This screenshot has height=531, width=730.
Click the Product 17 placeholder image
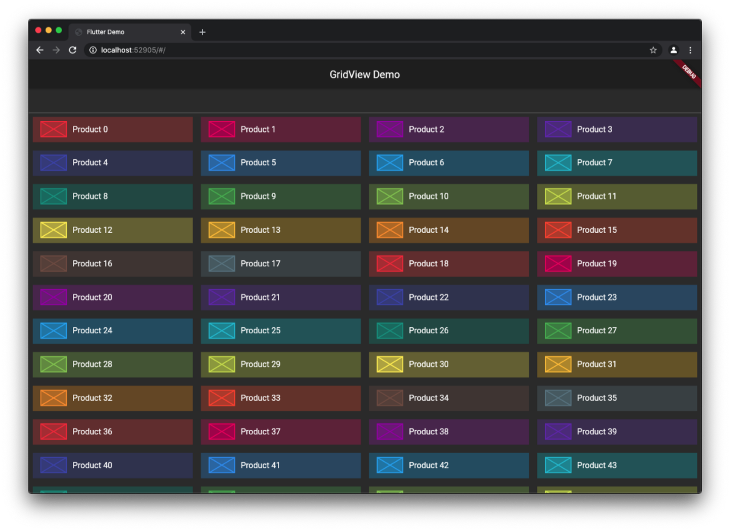click(x=222, y=264)
